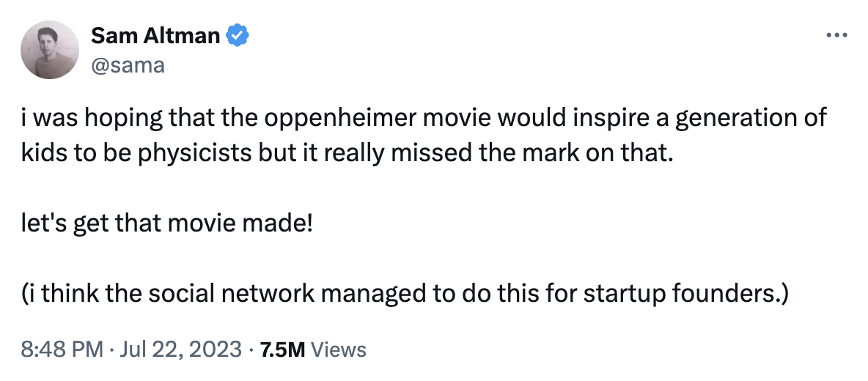Click the Views label
The height and width of the screenshot is (381, 868).
[x=338, y=349]
